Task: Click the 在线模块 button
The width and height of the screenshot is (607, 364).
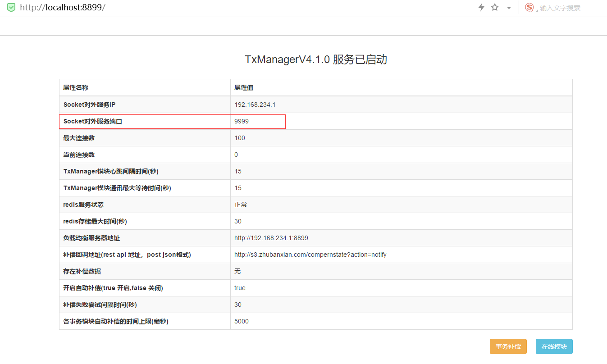Action: (554, 346)
